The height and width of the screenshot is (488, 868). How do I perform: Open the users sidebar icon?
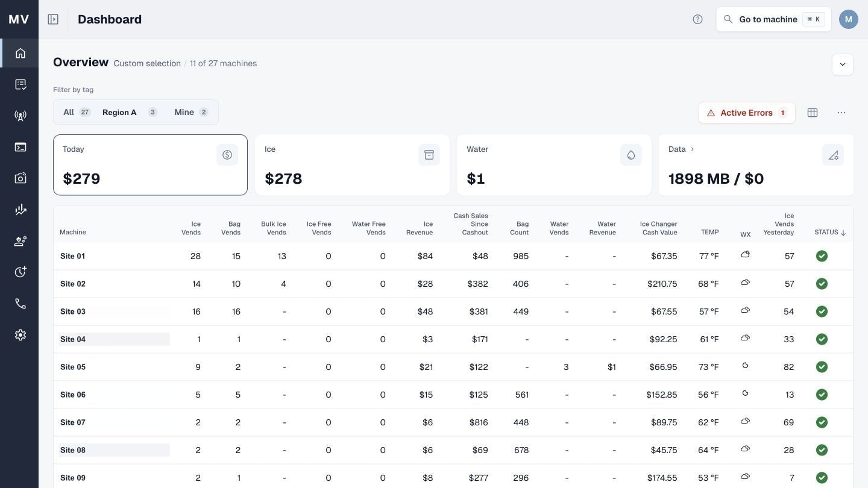click(x=20, y=241)
